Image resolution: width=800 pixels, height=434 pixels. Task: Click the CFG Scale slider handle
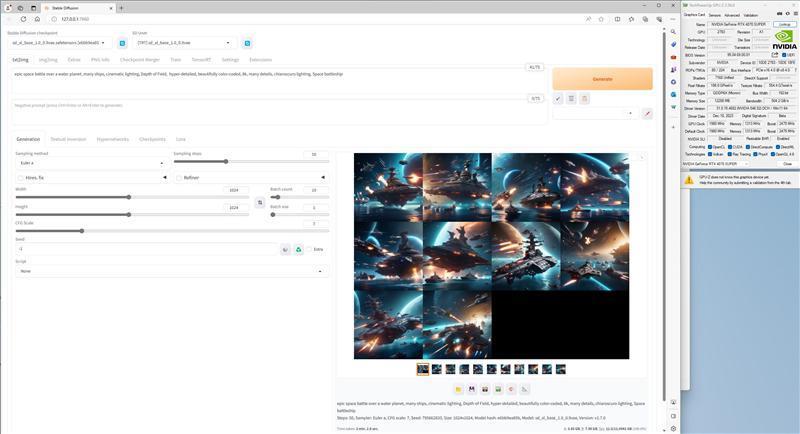[x=82, y=231]
